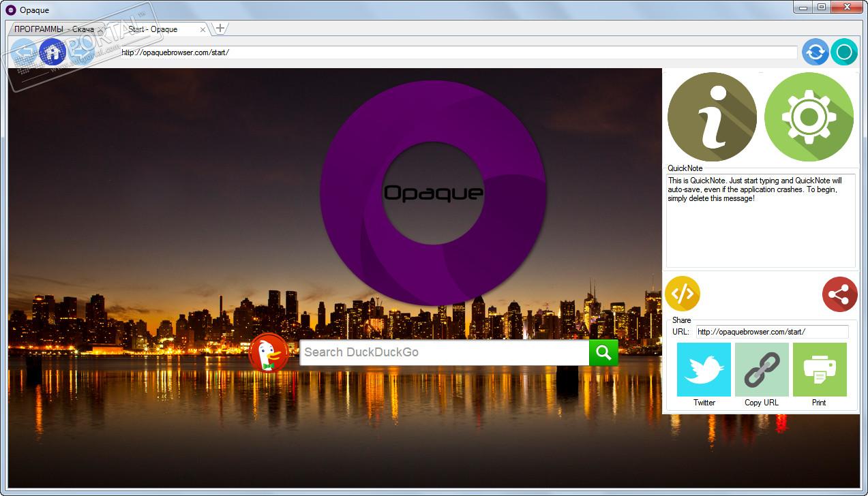Click the DuckDuckGo duck logo

coord(269,353)
